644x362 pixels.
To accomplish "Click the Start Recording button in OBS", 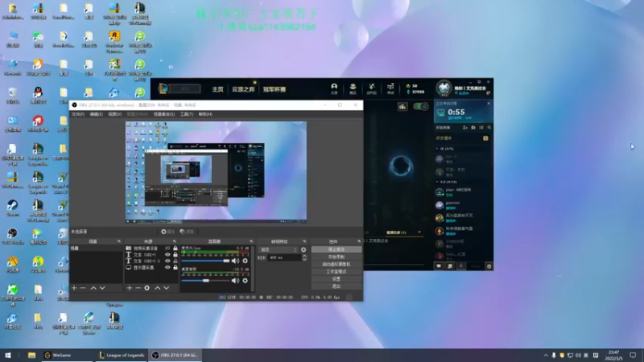I will (x=336, y=257).
